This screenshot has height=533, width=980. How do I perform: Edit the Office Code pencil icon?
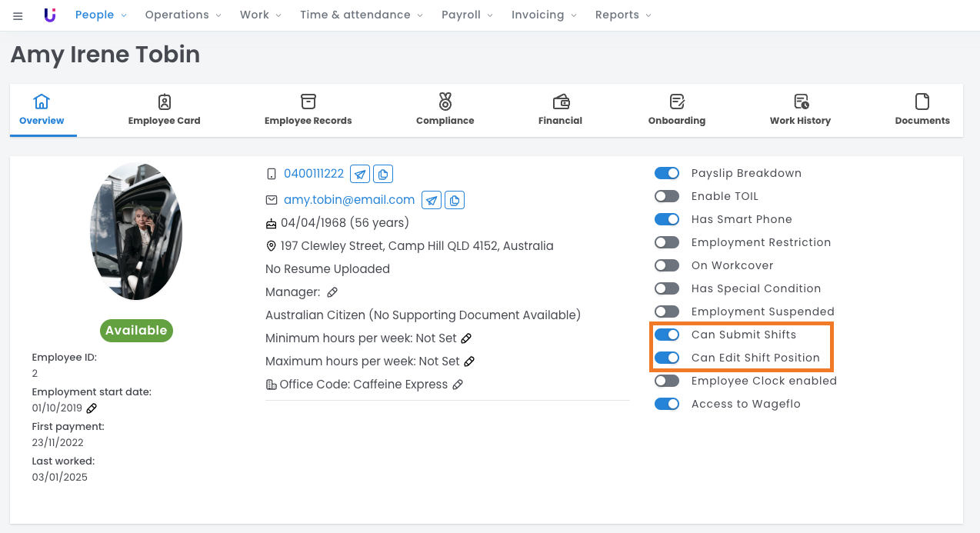458,385
